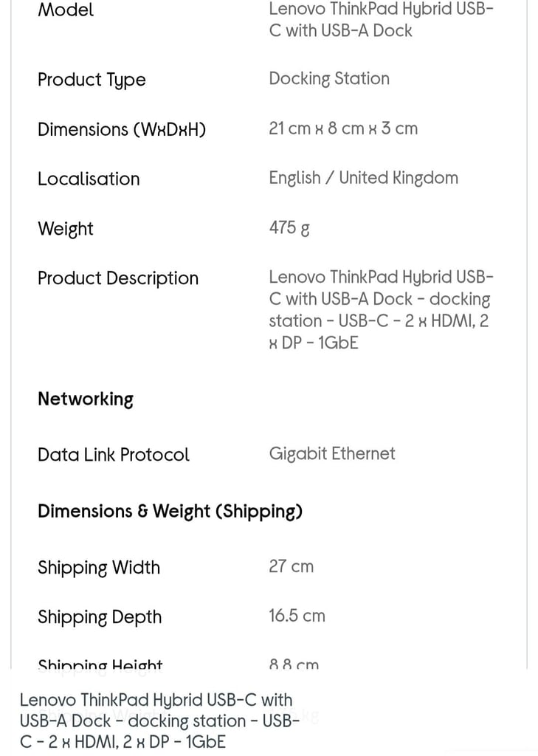Select the Gigabit Ethernet value
The height and width of the screenshot is (756, 538).
(x=332, y=454)
